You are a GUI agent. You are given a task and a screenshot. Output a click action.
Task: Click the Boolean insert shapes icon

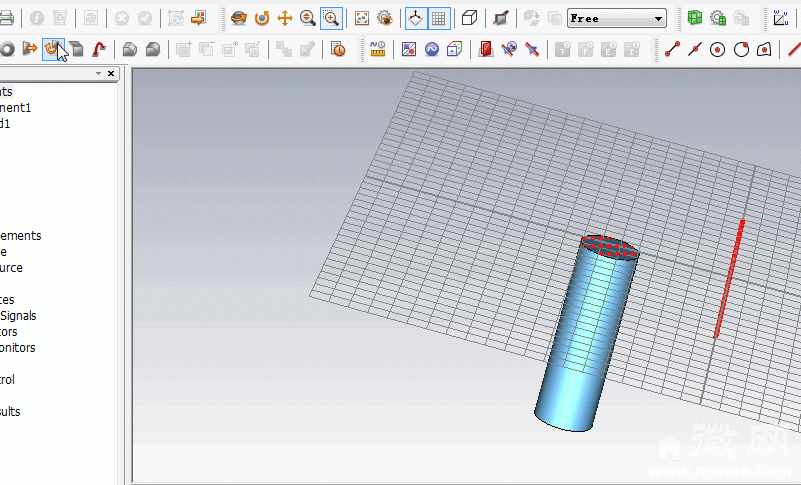point(252,50)
